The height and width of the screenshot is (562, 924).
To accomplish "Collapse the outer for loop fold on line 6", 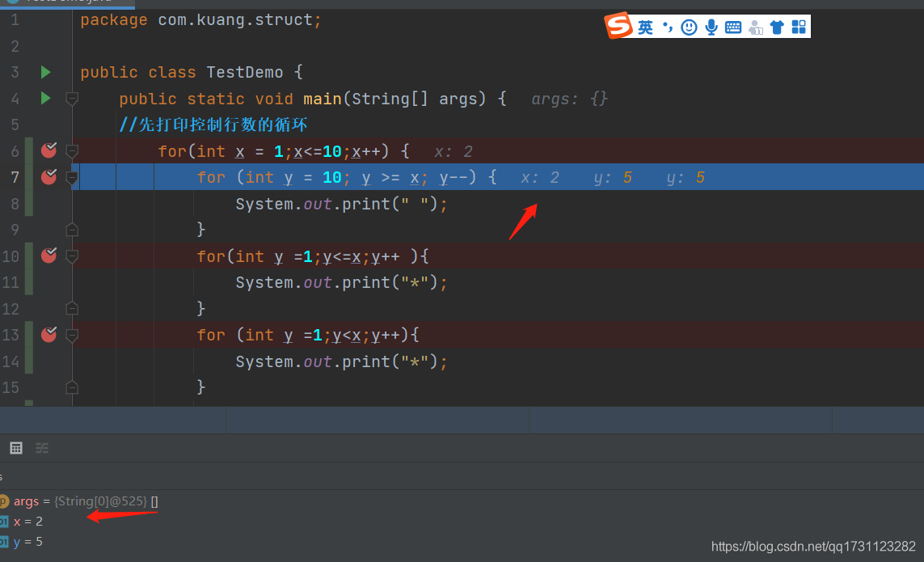I will click(72, 151).
